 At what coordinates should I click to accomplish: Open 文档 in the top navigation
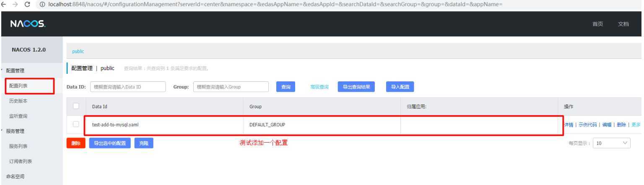623,24
